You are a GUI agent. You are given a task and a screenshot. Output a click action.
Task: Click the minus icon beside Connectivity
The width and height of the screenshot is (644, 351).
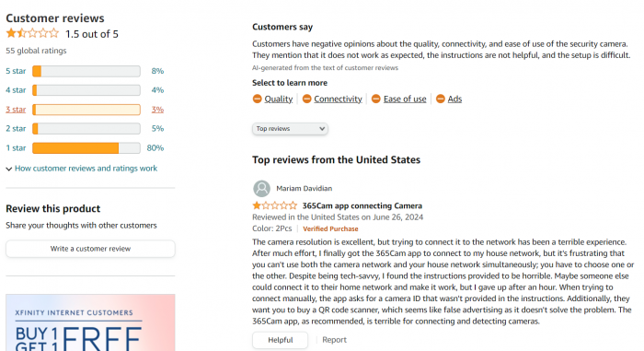pyautogui.click(x=306, y=99)
